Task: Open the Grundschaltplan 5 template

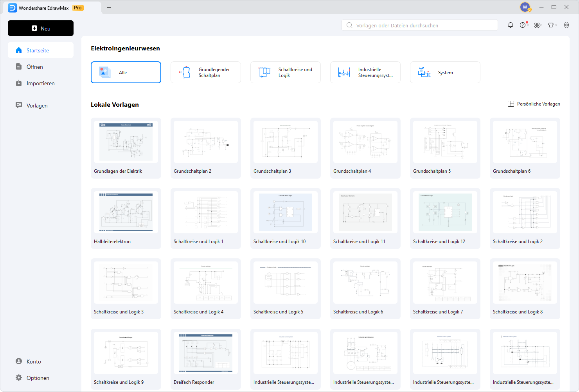Action: [445, 148]
